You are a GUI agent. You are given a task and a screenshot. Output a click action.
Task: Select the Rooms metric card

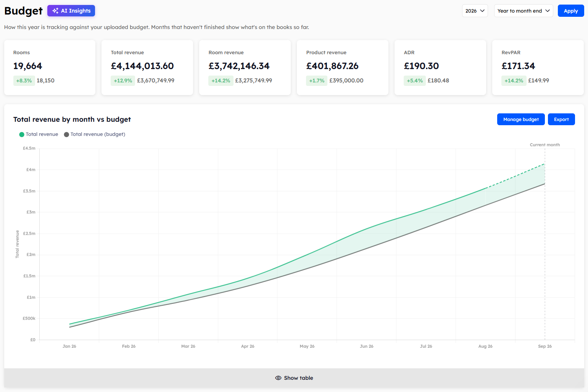pos(50,68)
